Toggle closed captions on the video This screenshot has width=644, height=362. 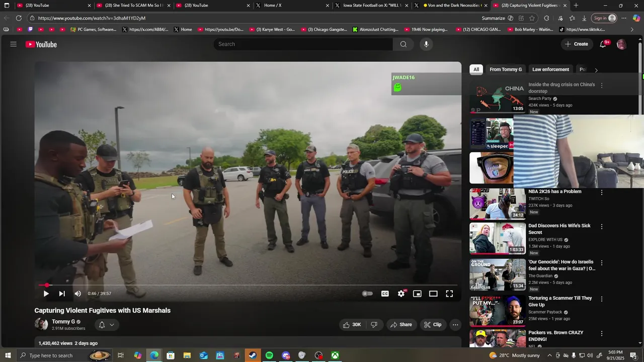click(x=385, y=294)
